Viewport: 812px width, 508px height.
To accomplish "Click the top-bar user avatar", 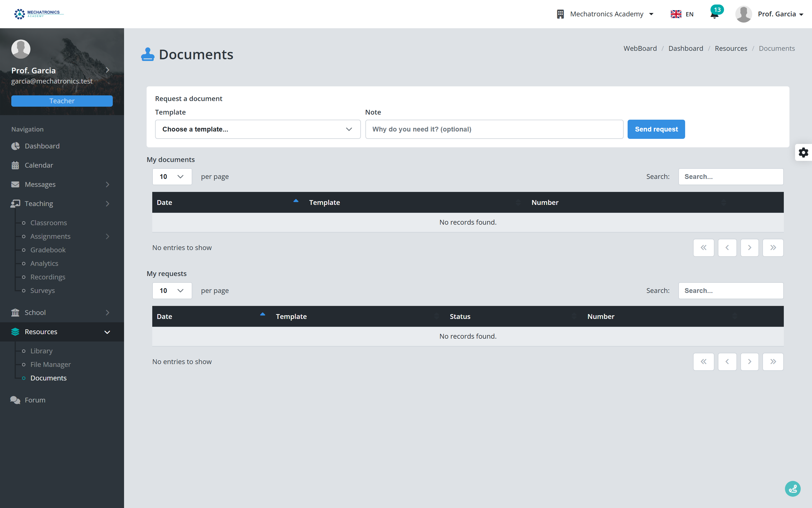I will coord(743,14).
